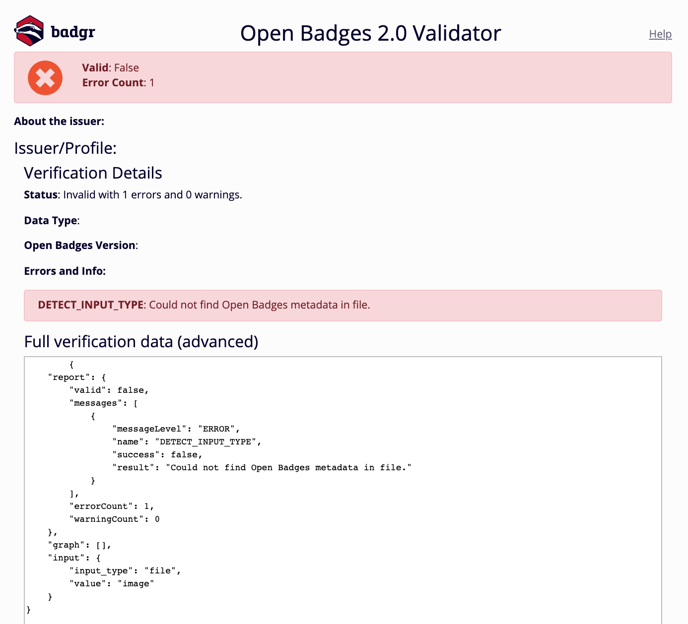This screenshot has width=688, height=624.
Task: Select the 'Invalid with 1 errors and 0 warnings' status
Action: 152,194
